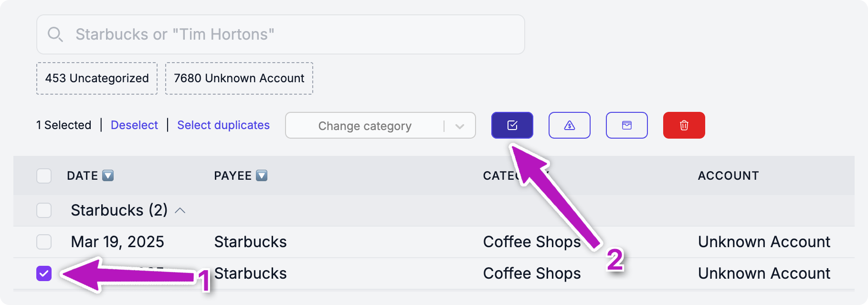Click the wallet icon button
The width and height of the screenshot is (868, 305).
tap(626, 125)
